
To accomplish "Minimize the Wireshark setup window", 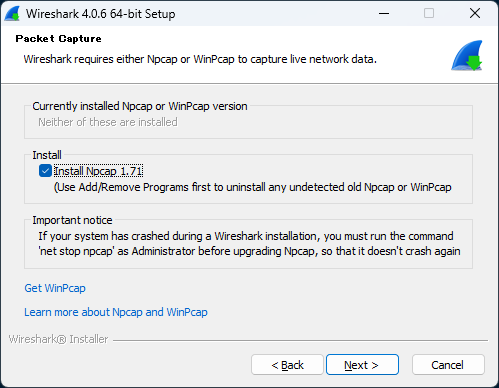I will (x=384, y=14).
